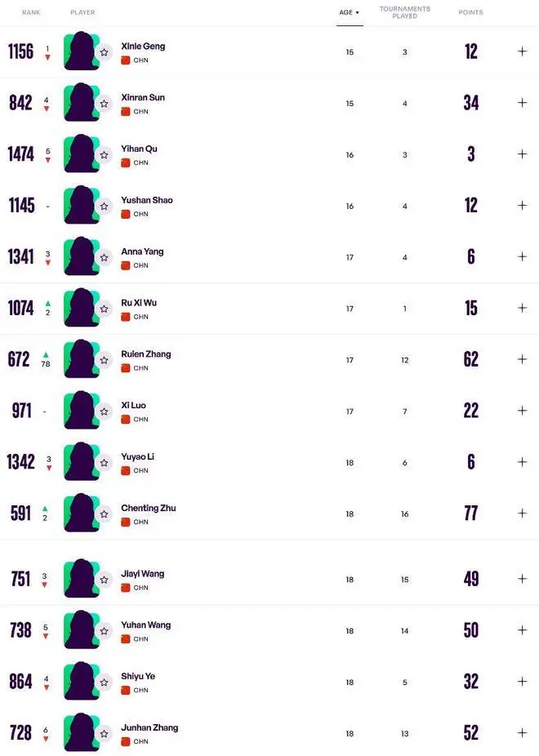Open Yushan Shao's player profile link
Screen dimensions: 539x756
[x=147, y=200]
